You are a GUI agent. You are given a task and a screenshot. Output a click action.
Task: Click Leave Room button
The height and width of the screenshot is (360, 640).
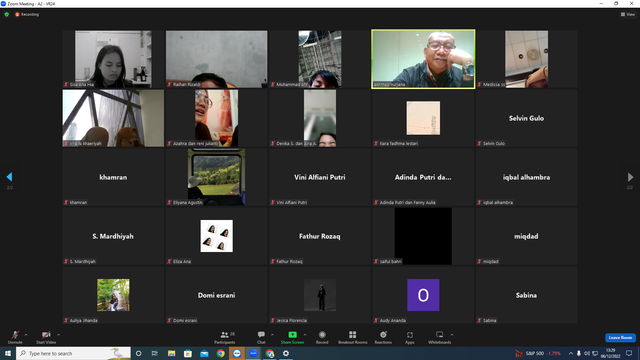point(620,338)
